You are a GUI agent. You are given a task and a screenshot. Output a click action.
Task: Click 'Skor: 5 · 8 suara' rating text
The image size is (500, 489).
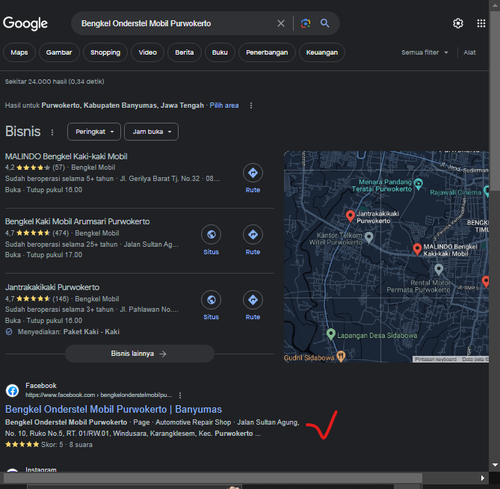click(x=67, y=445)
